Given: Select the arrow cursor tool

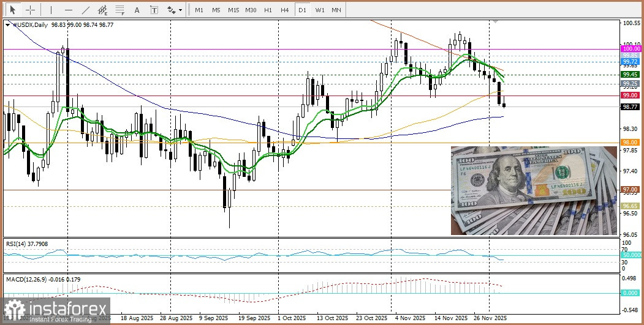Looking at the screenshot, I should [12, 10].
